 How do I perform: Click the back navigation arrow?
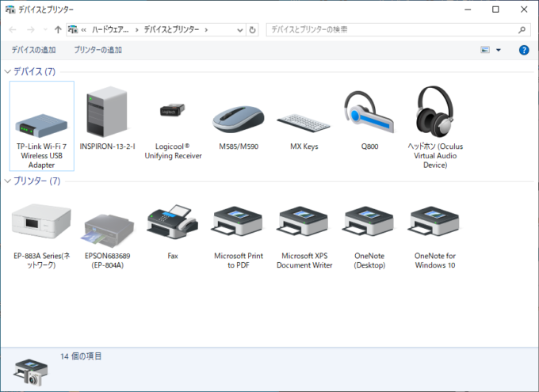pyautogui.click(x=13, y=30)
